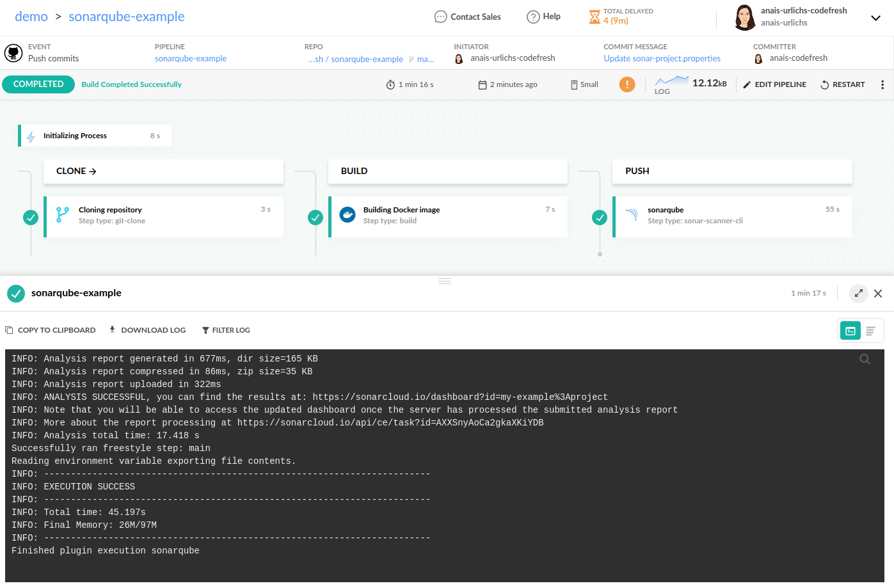Viewport: 894px width, 588px height.
Task: Restart the build
Action: (x=843, y=84)
